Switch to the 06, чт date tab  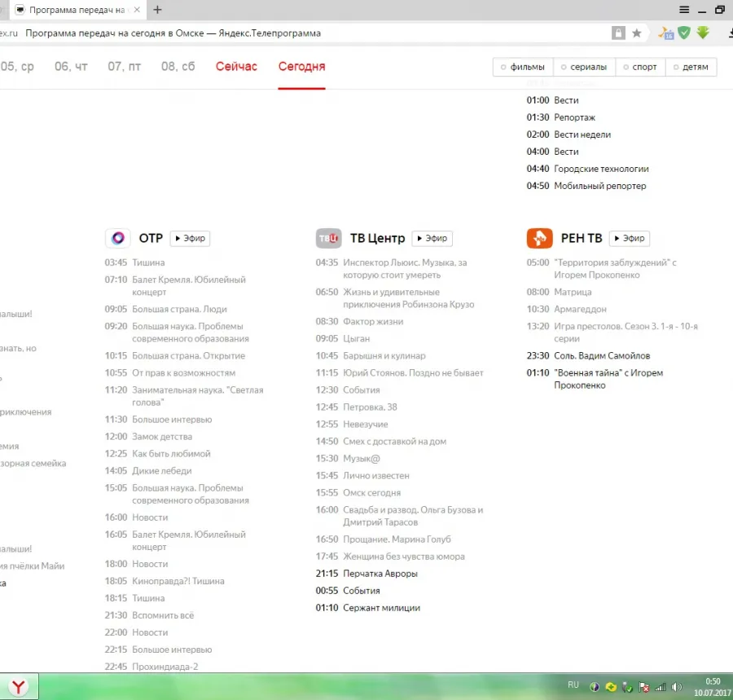[x=71, y=66]
